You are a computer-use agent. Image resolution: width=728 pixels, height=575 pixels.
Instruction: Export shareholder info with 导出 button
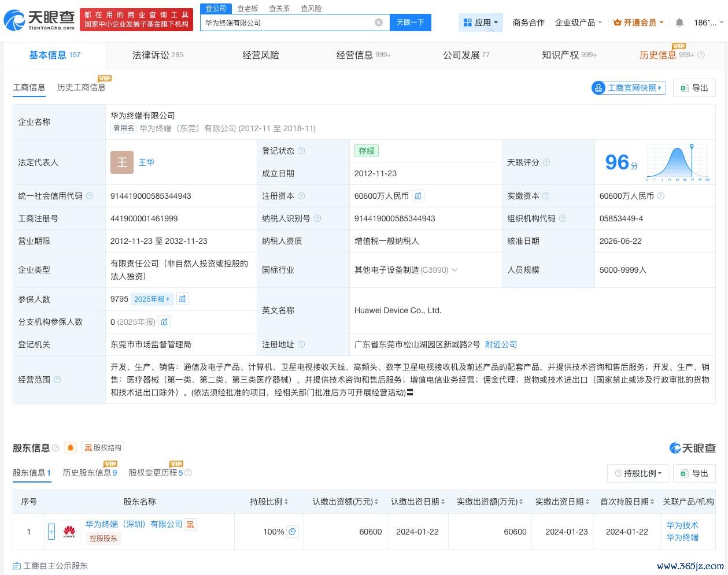pos(694,473)
